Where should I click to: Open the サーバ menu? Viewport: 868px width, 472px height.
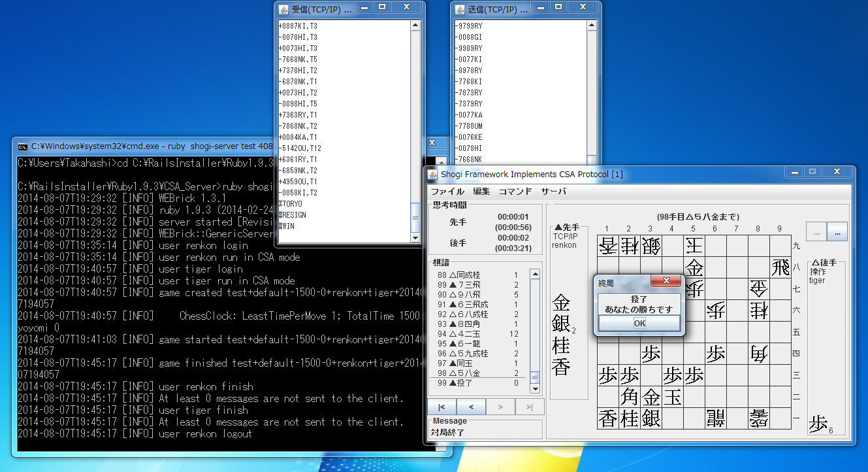pos(554,192)
